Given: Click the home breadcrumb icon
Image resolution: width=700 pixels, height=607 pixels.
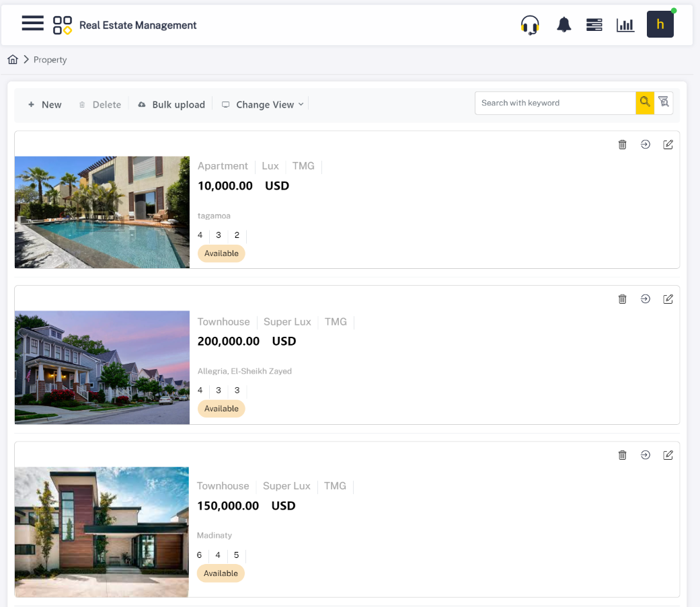Looking at the screenshot, I should [x=13, y=60].
